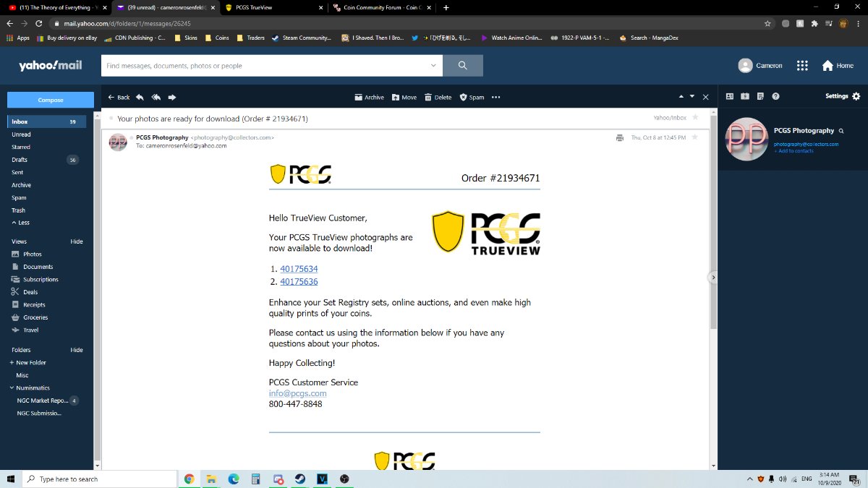
Task: Open the Misc folder
Action: pos(22,375)
